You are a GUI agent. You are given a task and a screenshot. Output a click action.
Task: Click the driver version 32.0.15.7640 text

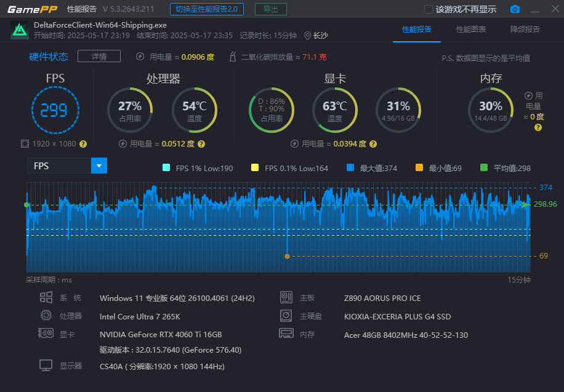tap(171, 350)
